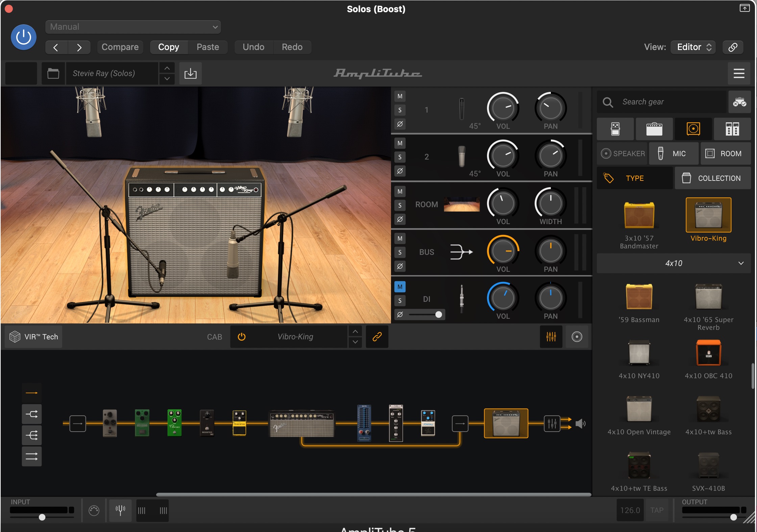Select the Delay pedal in the chain
The width and height of the screenshot is (757, 532).
[428, 423]
